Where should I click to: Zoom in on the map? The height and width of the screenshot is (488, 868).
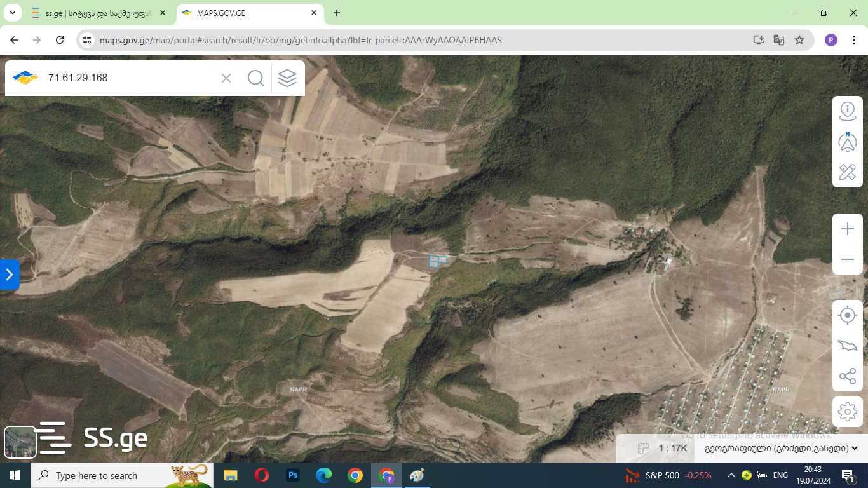point(847,229)
